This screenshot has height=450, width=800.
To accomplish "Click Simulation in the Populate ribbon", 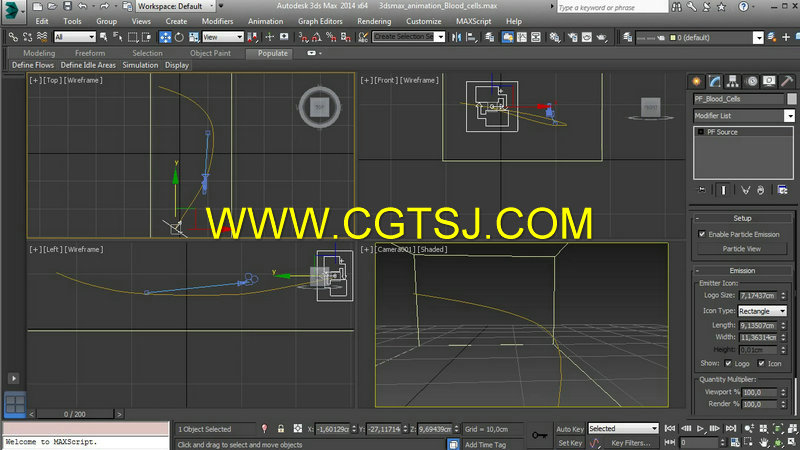I will pos(140,65).
